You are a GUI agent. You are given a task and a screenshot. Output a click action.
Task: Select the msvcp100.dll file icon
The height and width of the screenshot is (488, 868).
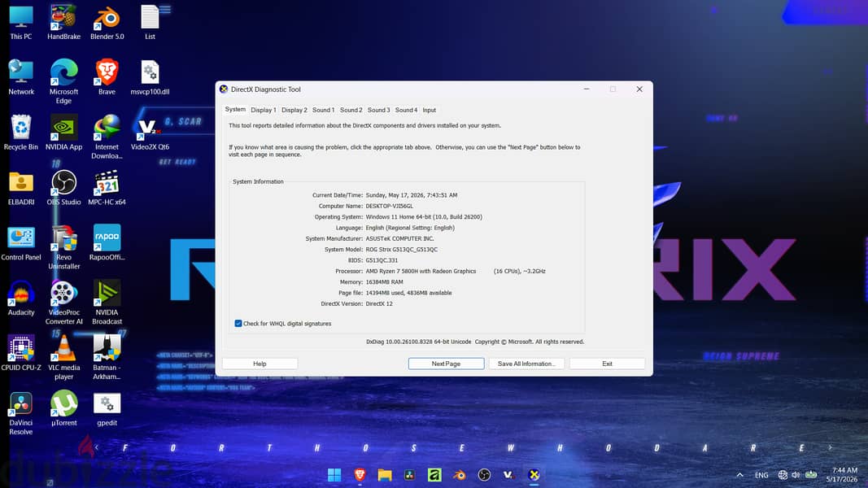click(x=150, y=77)
